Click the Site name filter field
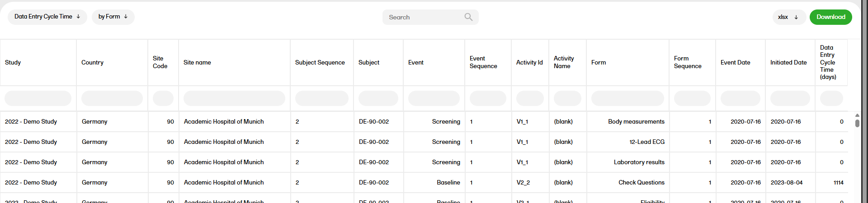This screenshot has height=203, width=868. pyautogui.click(x=234, y=98)
